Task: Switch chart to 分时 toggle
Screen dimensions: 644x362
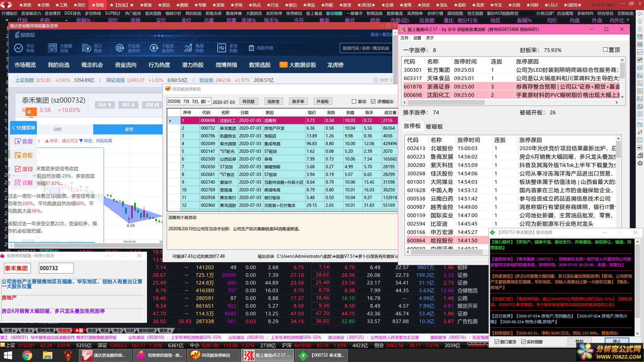Action: pos(57,129)
